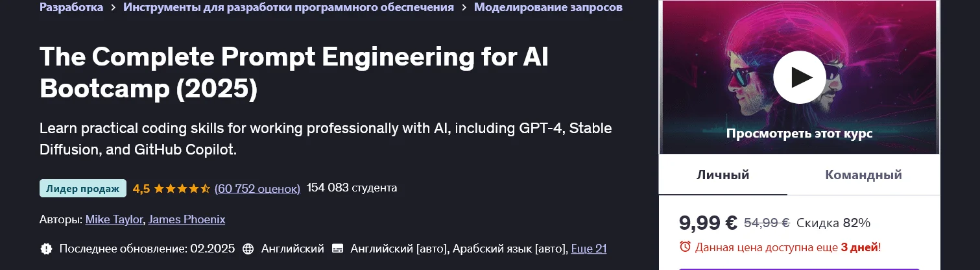980x270 pixels.
Task: Click the Просмотреть этот курс caption
Action: (x=799, y=134)
